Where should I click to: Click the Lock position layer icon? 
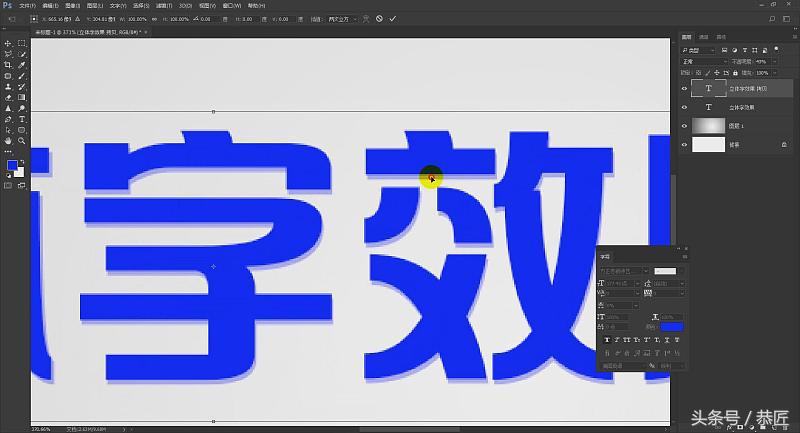point(717,73)
